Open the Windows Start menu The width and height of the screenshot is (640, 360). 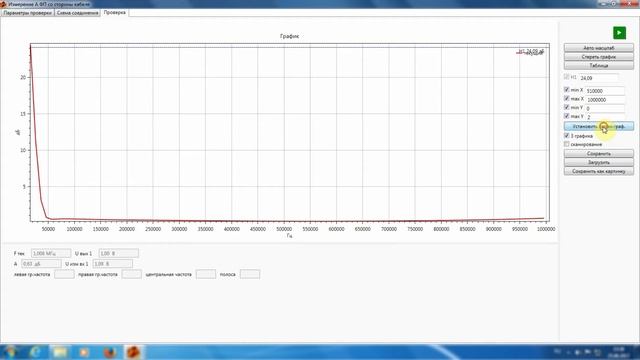click(x=11, y=352)
